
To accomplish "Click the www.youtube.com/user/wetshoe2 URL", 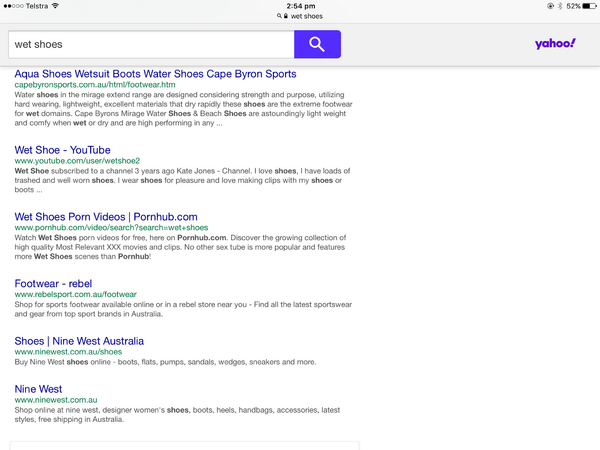I will pyautogui.click(x=77, y=161).
